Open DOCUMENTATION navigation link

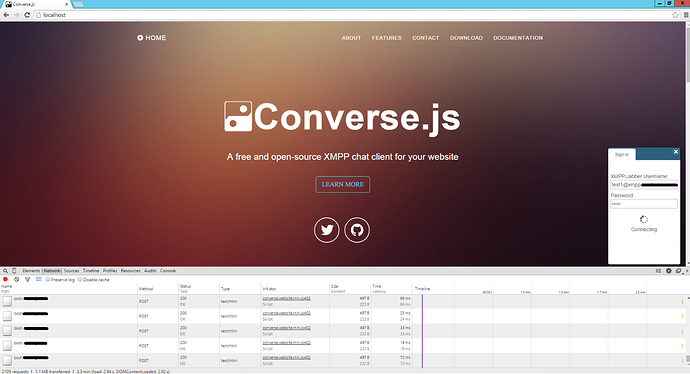pos(518,38)
